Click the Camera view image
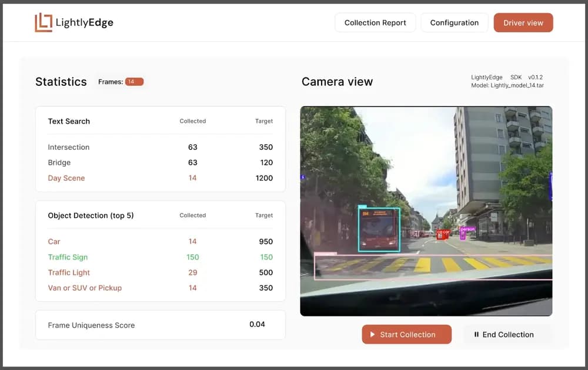Viewport: 588px width, 370px height. pos(426,210)
